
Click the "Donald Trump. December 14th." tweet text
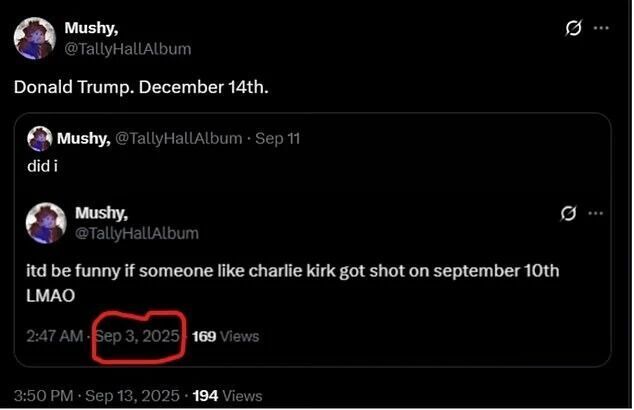click(141, 86)
